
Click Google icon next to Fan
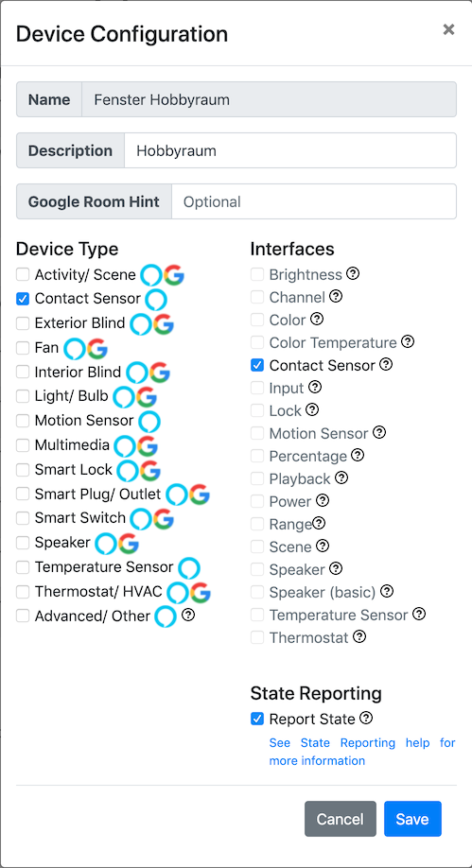coord(97,349)
